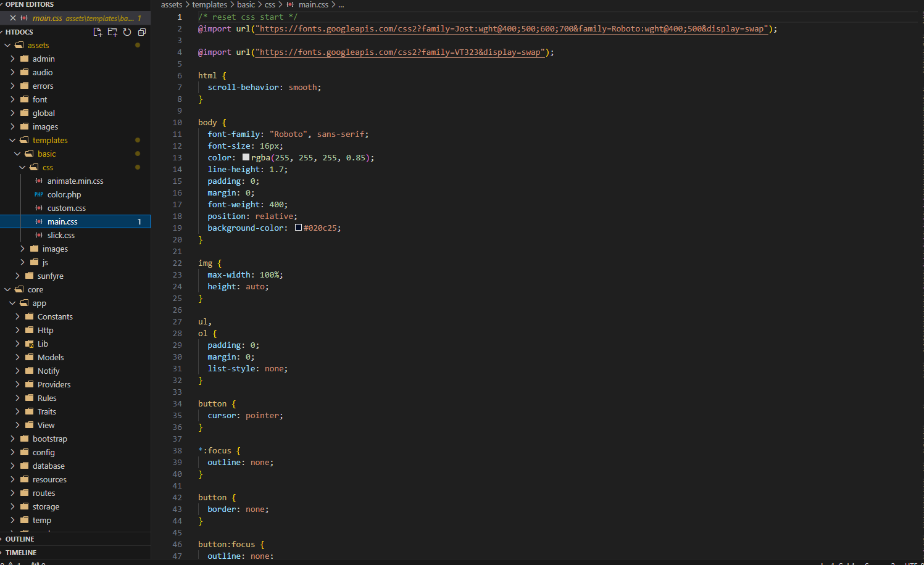This screenshot has height=565, width=924.
Task: Collapse all folders with the collapse icon
Action: 142,32
